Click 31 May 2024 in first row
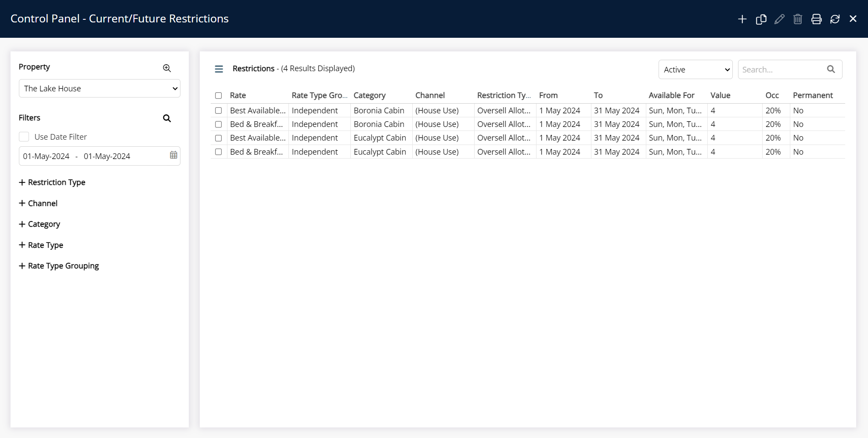Screen dimensions: 868x438 click(x=616, y=111)
